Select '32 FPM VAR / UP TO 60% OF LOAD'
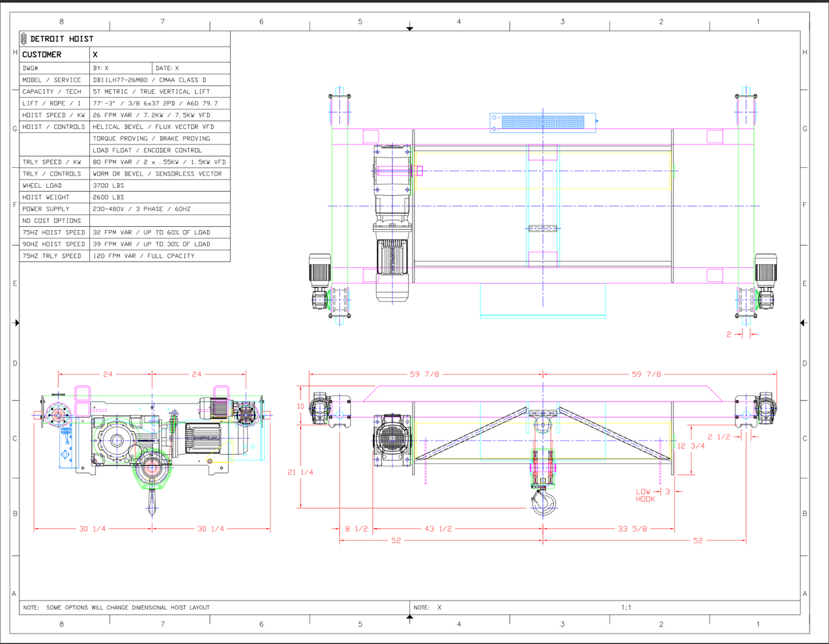This screenshot has height=644, width=829. click(x=152, y=233)
